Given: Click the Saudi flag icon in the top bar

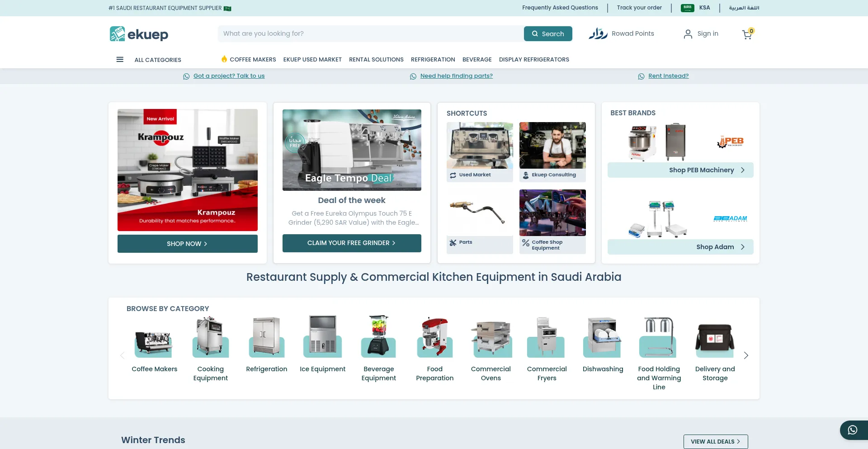Looking at the screenshot, I should click(687, 8).
